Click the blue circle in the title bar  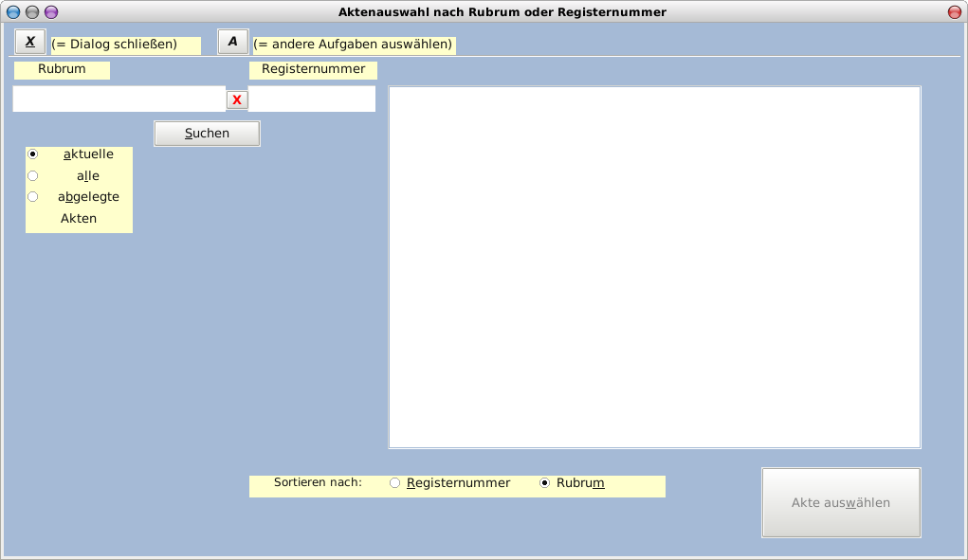coord(13,12)
